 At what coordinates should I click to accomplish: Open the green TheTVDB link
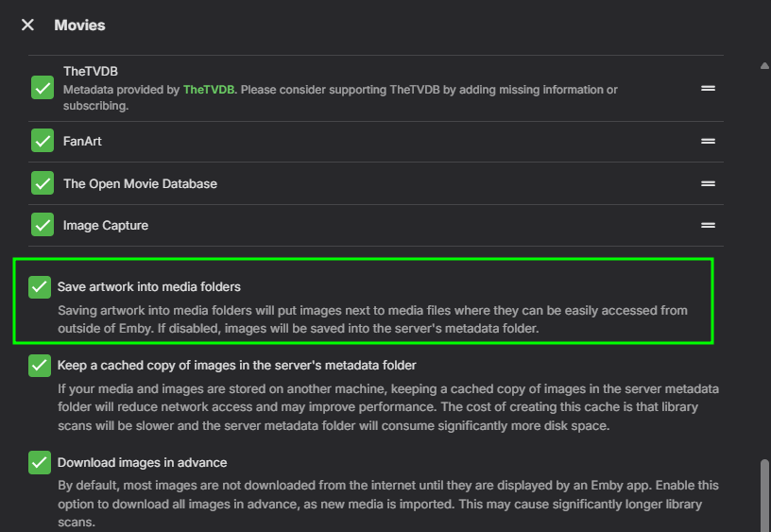click(209, 90)
